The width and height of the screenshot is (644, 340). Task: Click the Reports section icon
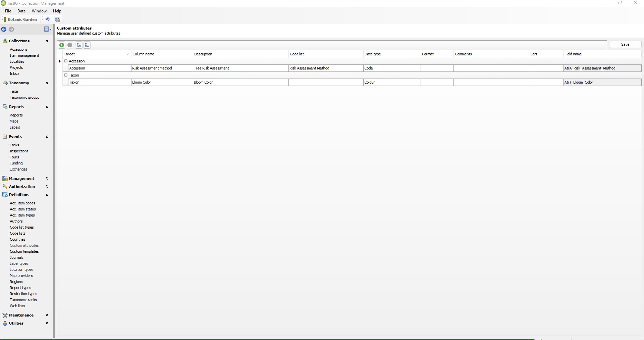(5, 107)
